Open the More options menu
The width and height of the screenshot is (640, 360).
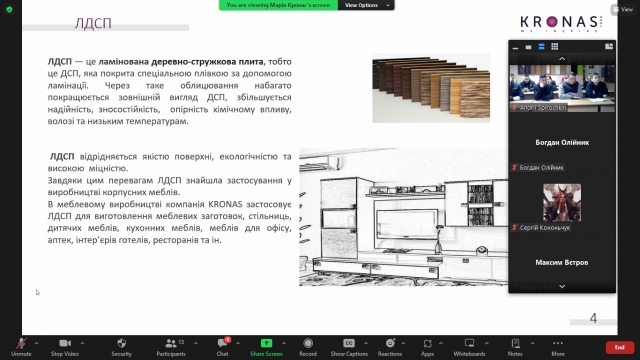pos(558,347)
